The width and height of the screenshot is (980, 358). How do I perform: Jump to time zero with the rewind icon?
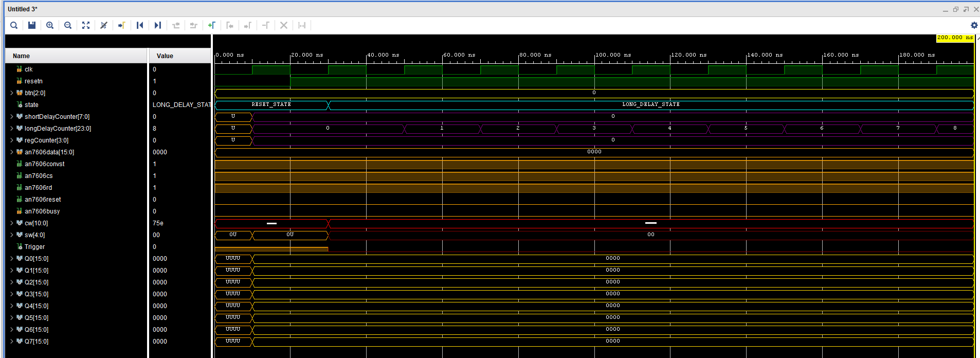point(140,25)
